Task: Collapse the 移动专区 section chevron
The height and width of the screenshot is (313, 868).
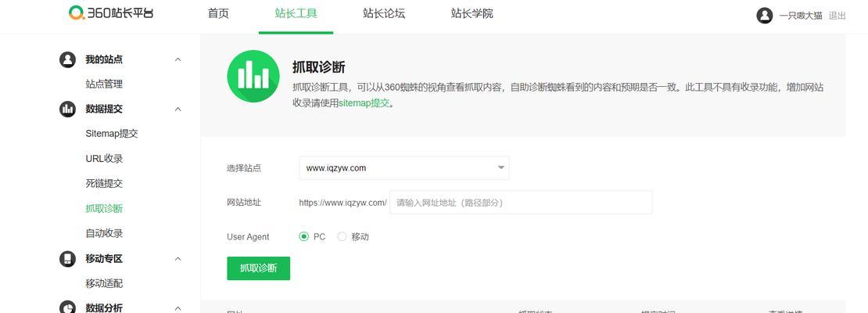Action: click(178, 259)
